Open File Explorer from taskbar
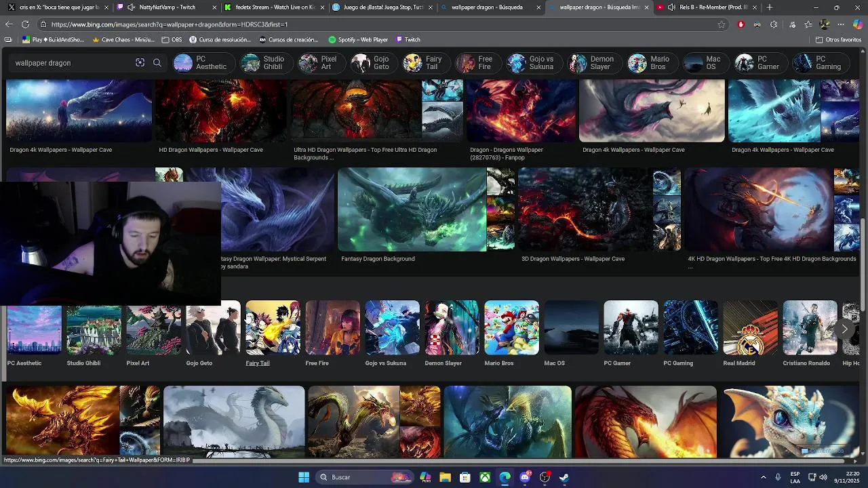868x488 pixels. [x=446, y=477]
